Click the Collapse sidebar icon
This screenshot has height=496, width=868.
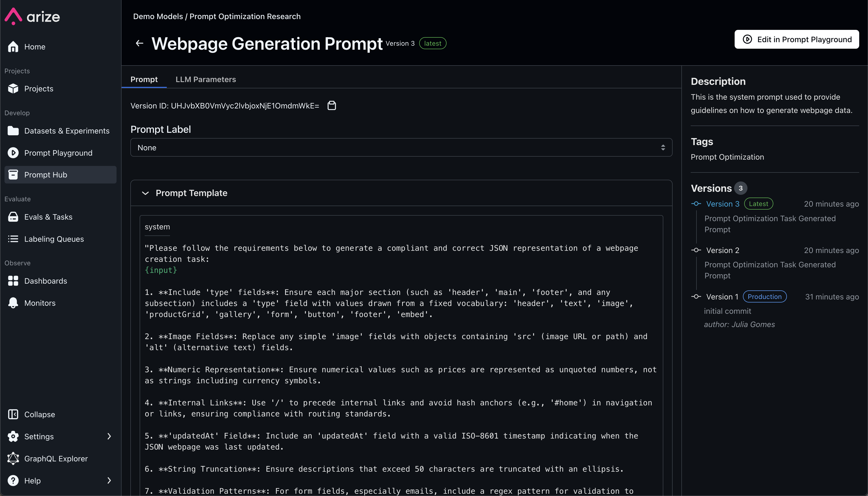pos(13,415)
